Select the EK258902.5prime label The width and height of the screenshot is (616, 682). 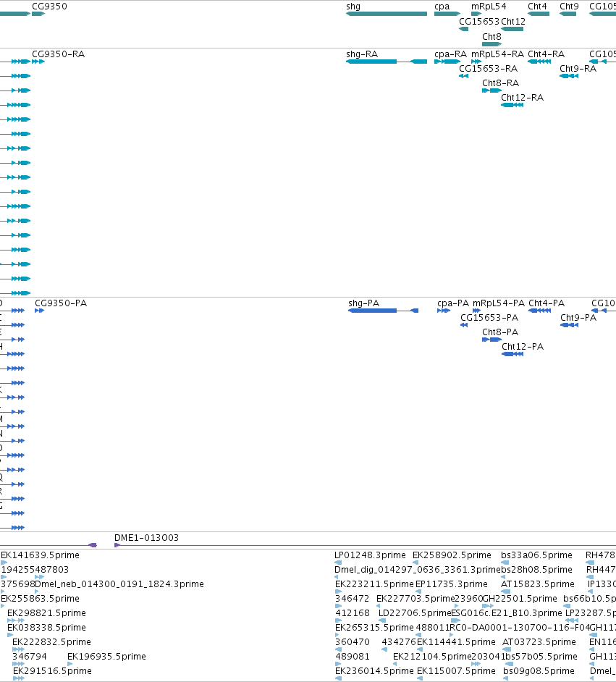click(452, 555)
